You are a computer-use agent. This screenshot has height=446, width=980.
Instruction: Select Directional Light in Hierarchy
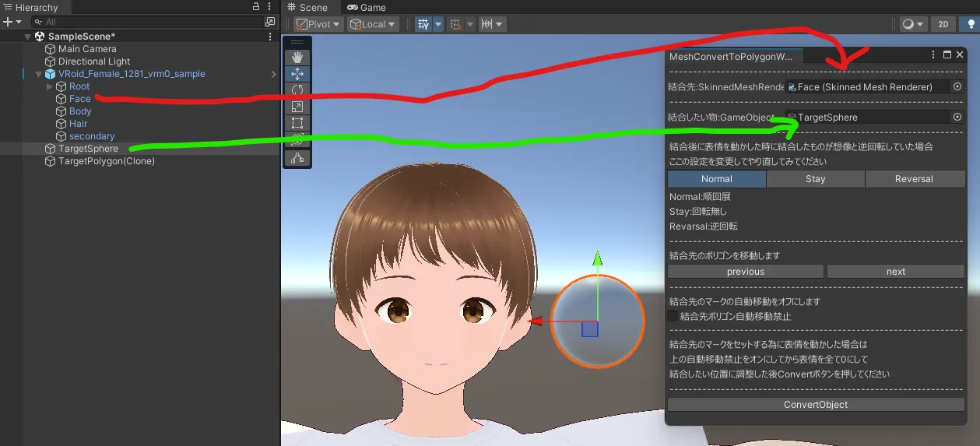coord(94,61)
